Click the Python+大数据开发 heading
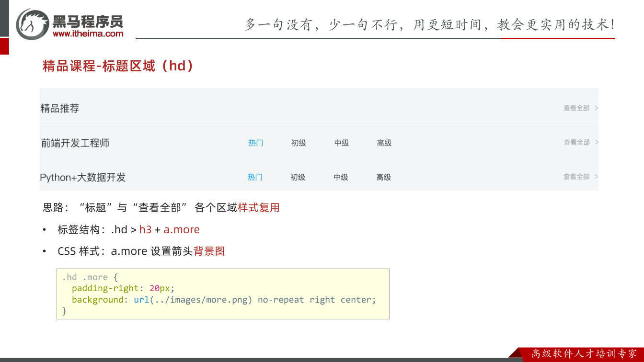This screenshot has width=644, height=362. [83, 177]
